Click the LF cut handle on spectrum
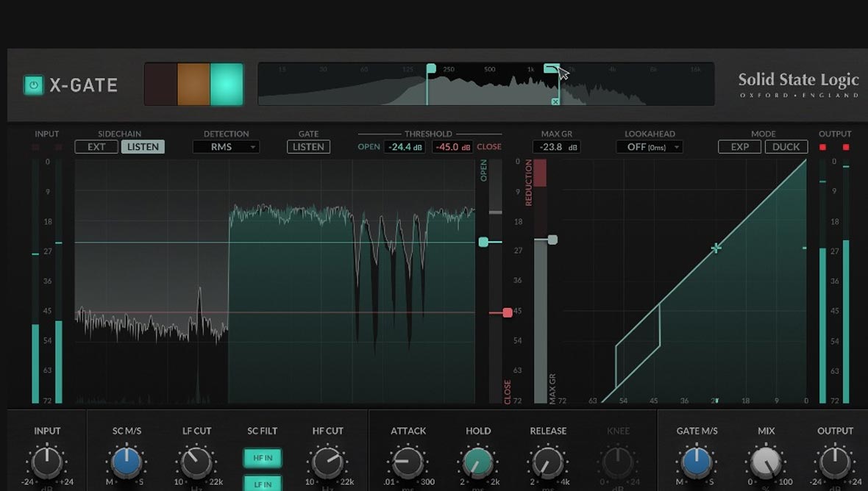The width and height of the screenshot is (868, 491). pyautogui.click(x=431, y=68)
